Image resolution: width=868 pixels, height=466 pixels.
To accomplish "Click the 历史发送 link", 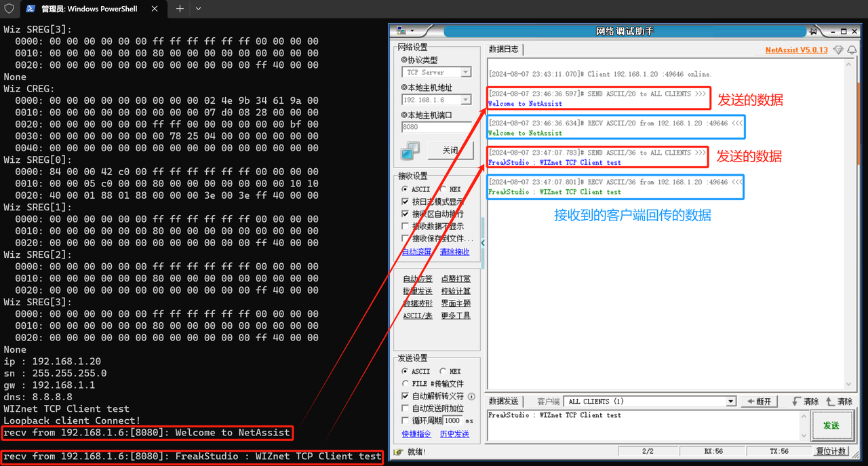I will pyautogui.click(x=454, y=434).
